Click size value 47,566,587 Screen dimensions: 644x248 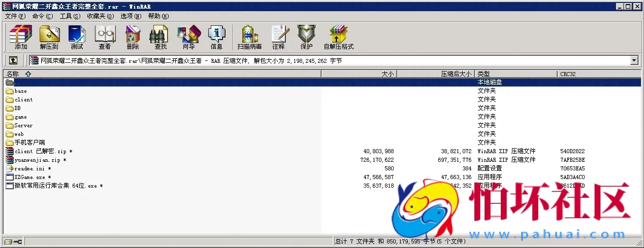(x=378, y=178)
